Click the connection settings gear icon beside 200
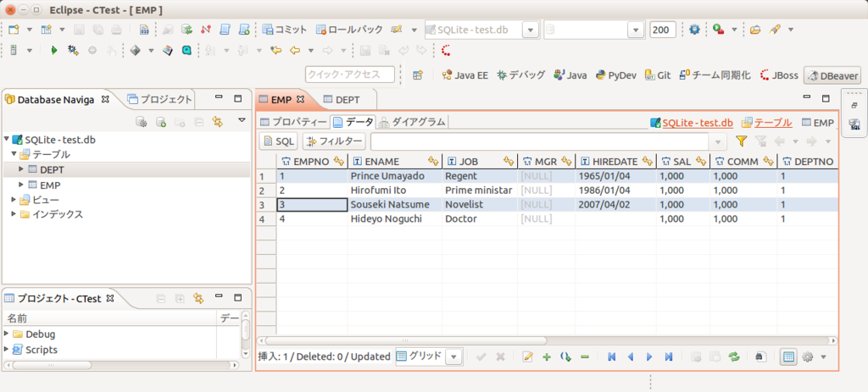Image resolution: width=868 pixels, height=392 pixels. click(x=694, y=30)
